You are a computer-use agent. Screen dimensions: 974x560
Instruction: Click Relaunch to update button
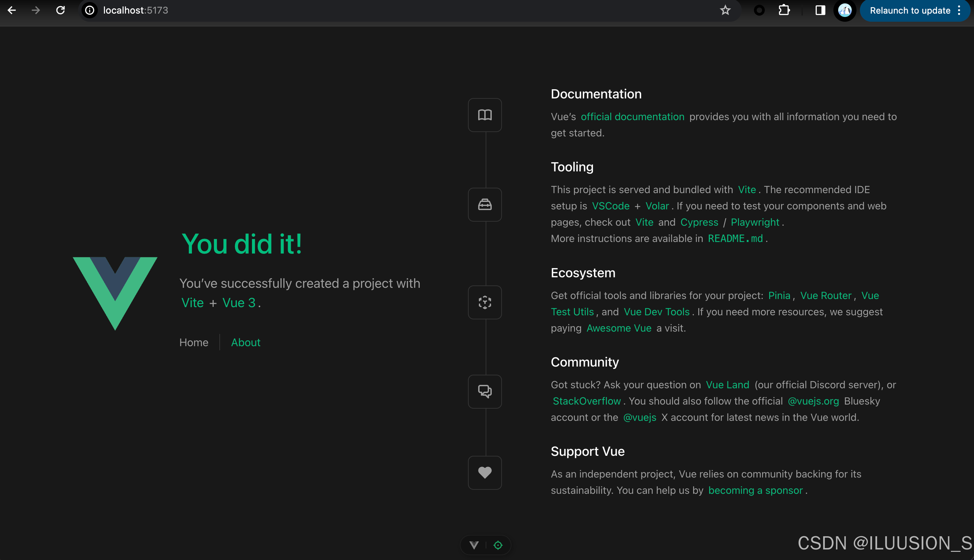(x=910, y=11)
